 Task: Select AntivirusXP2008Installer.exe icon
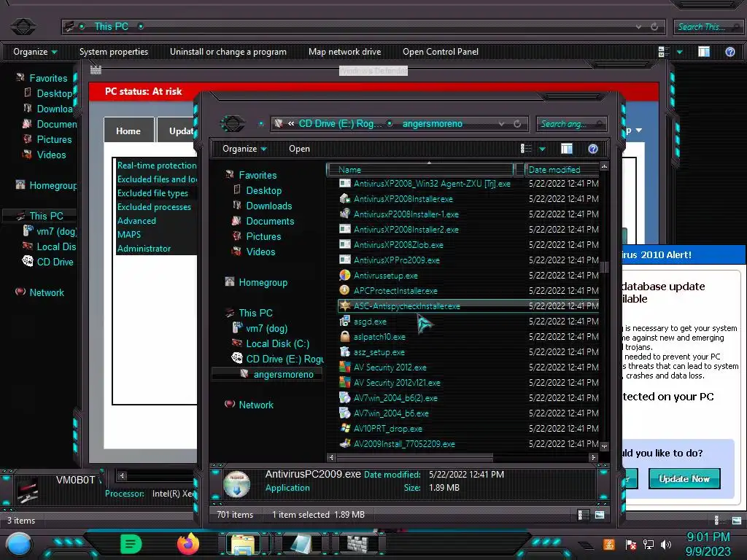[x=345, y=198]
